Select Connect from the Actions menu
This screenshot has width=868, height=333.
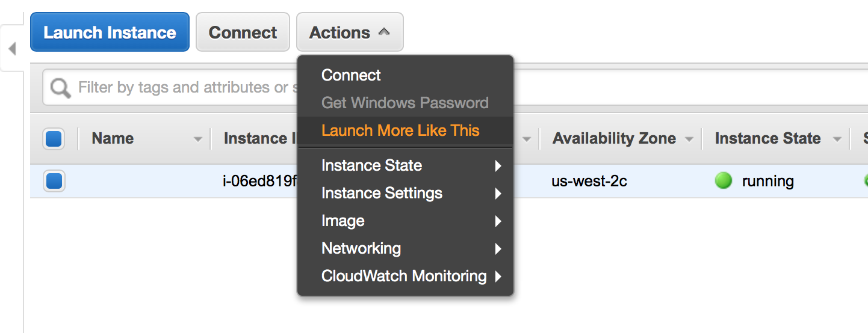[351, 75]
